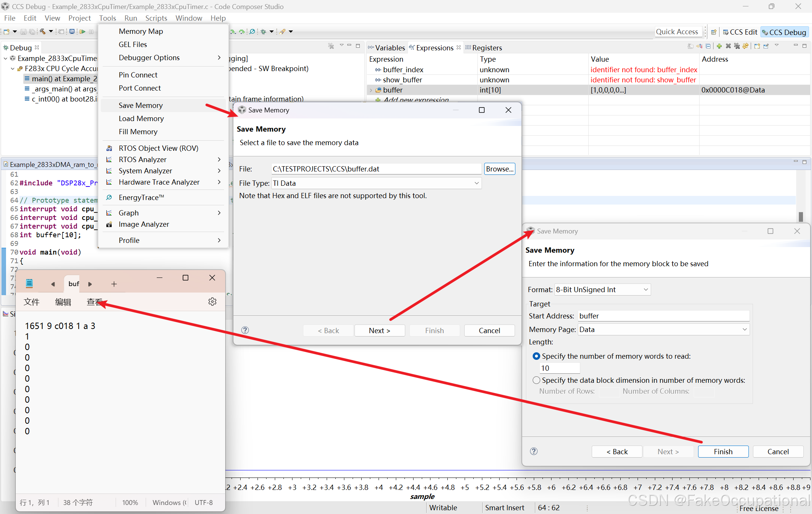Click the Collapse All icon in Expressions
812x514 pixels.
[x=708, y=46]
